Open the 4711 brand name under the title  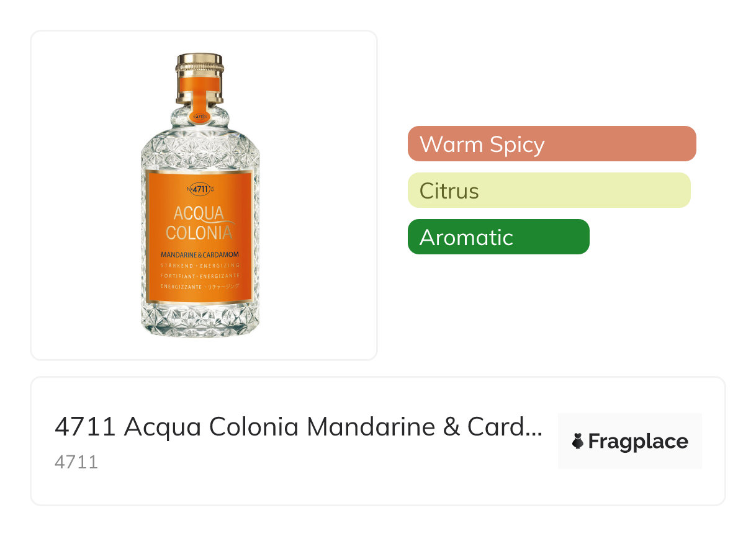[x=76, y=462]
